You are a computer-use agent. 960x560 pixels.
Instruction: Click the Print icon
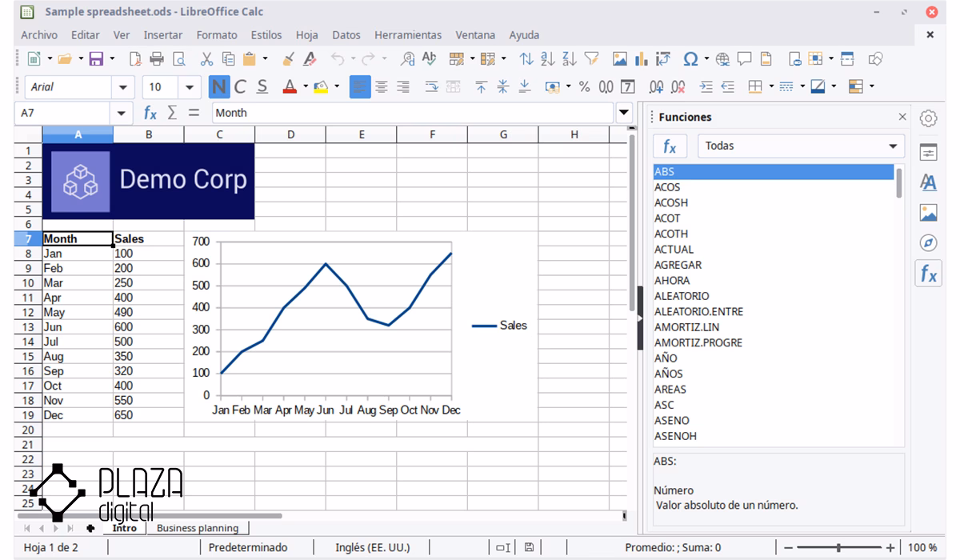(157, 58)
